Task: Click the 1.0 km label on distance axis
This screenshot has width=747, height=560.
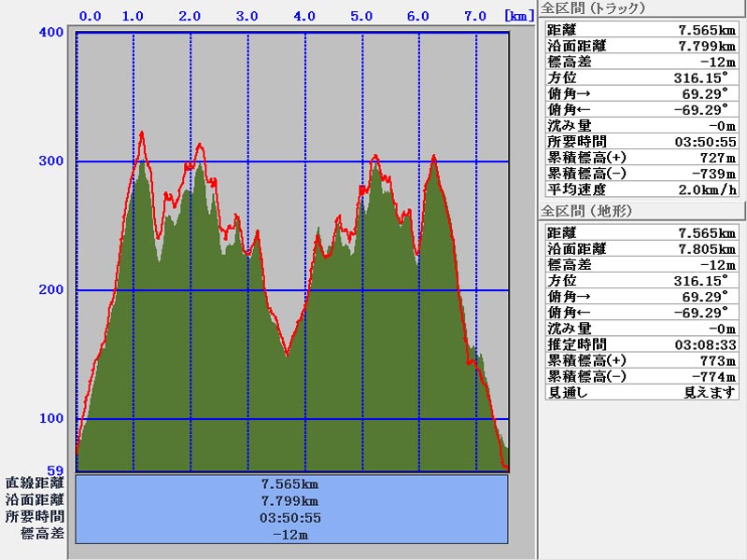Action: 133,16
